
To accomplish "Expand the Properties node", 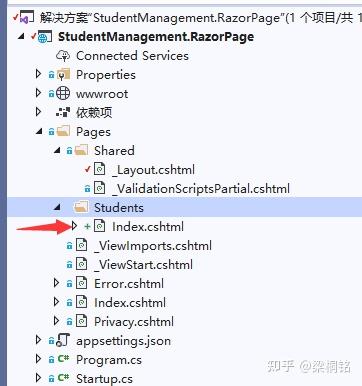I will point(39,74).
